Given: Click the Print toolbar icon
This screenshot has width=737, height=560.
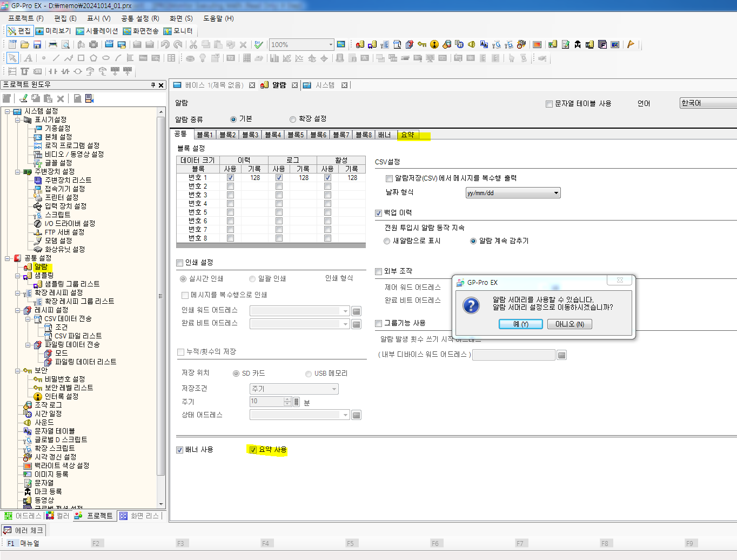Looking at the screenshot, I should [x=53, y=44].
